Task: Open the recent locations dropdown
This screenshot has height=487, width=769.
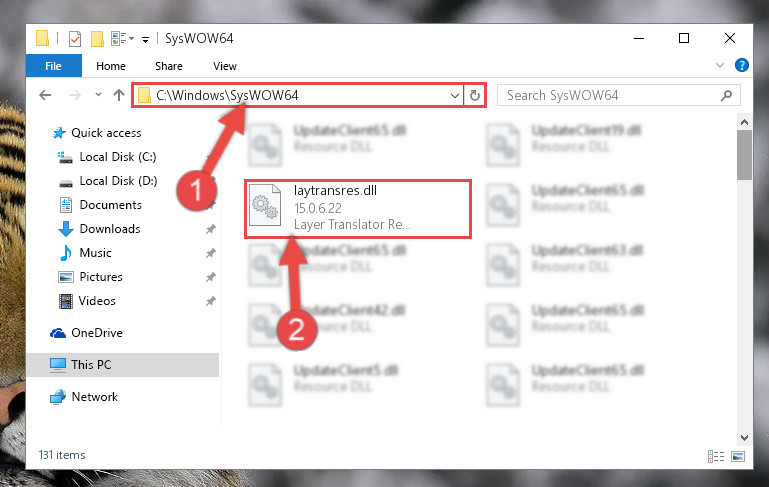Action: pos(98,95)
